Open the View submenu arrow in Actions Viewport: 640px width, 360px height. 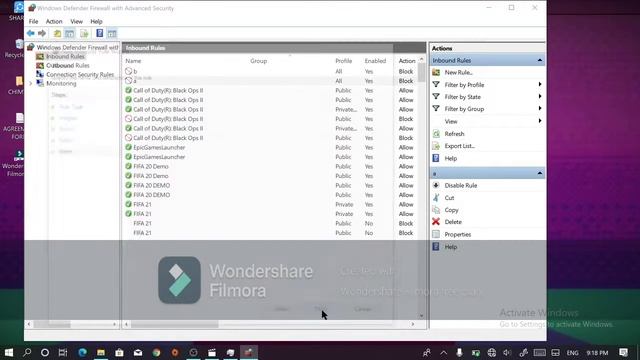(x=540, y=121)
